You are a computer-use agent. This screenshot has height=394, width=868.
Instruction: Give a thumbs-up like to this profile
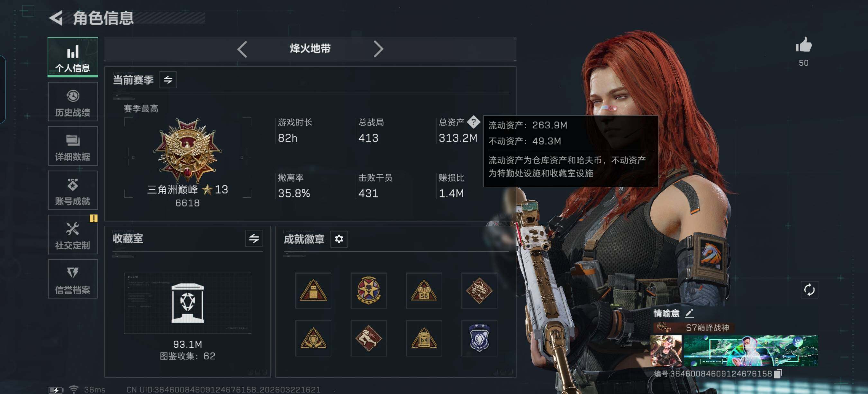pos(804,45)
